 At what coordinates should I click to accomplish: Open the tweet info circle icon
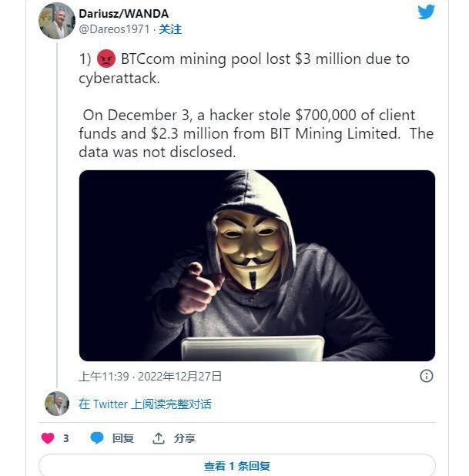click(426, 376)
